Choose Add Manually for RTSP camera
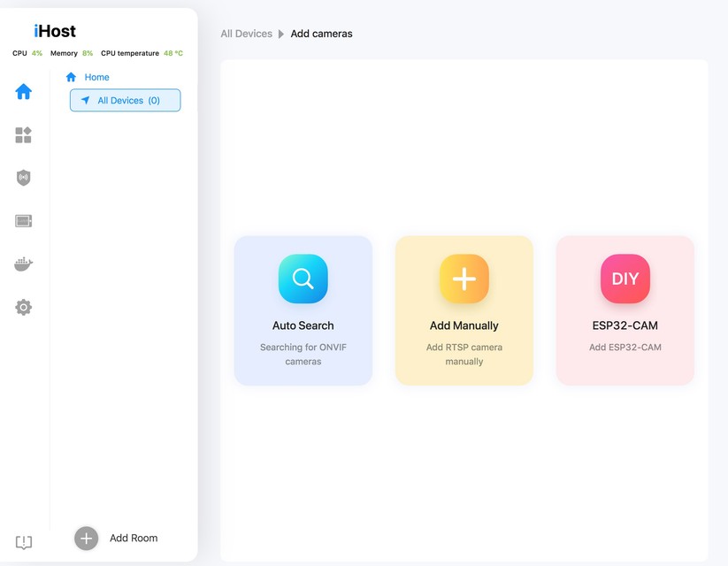 pos(464,311)
